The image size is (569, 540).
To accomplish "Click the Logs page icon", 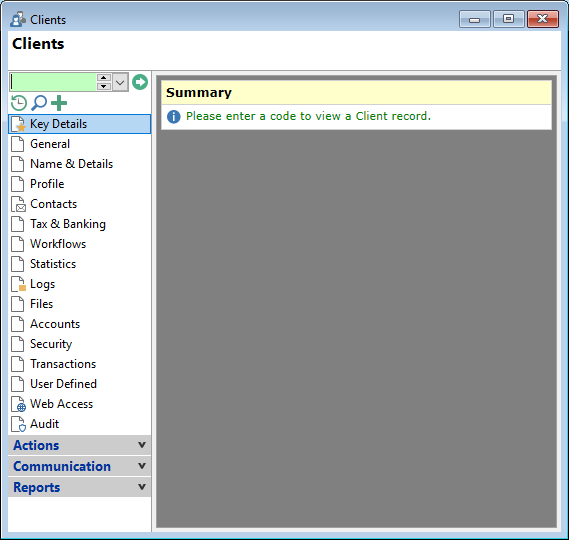I will click(18, 284).
